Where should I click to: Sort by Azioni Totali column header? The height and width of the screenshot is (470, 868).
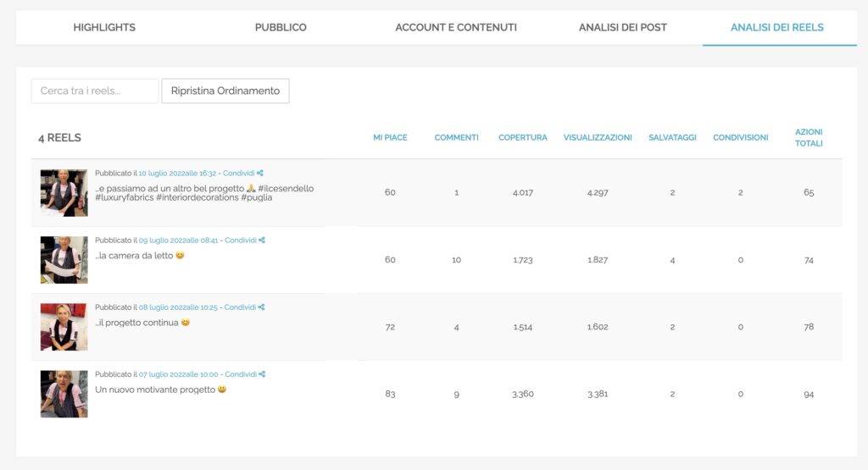click(x=809, y=137)
